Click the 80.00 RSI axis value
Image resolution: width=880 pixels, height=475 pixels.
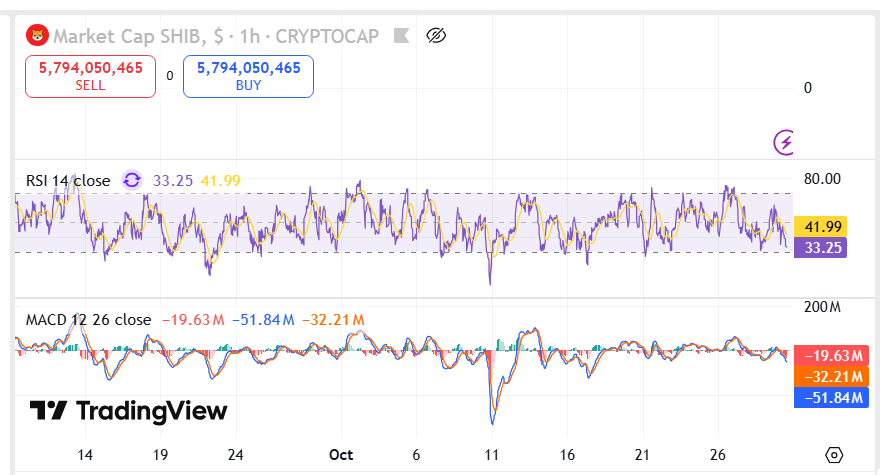[822, 179]
